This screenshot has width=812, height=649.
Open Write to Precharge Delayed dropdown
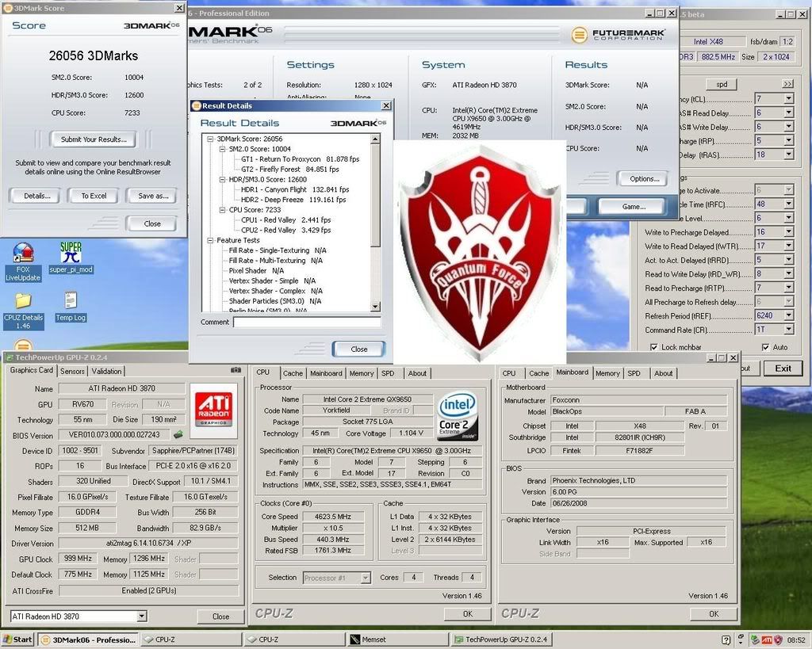tap(788, 232)
